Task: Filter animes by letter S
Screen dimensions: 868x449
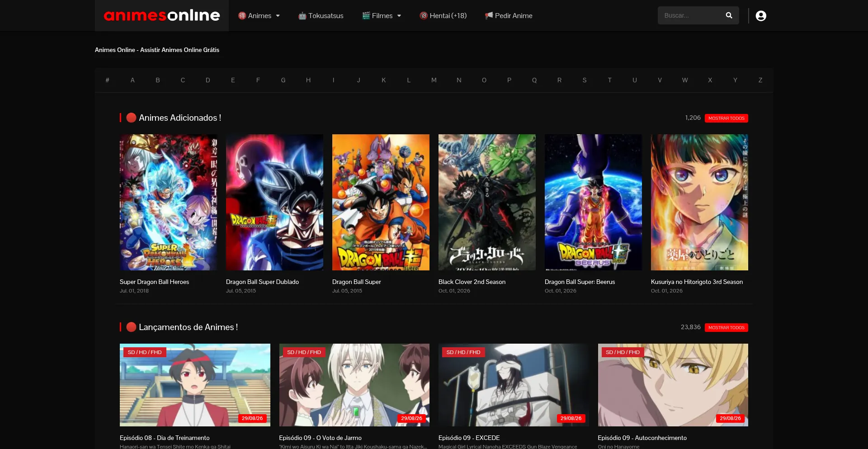Action: click(x=585, y=80)
